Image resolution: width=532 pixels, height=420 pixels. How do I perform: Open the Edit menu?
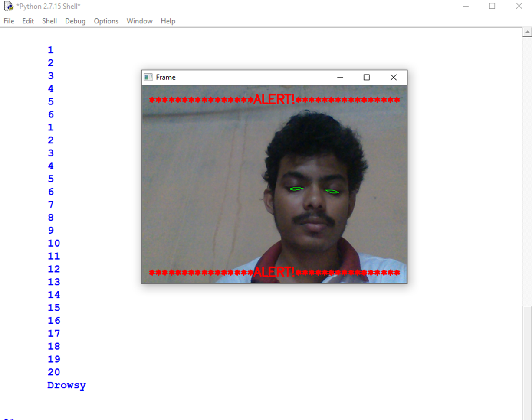[28, 21]
